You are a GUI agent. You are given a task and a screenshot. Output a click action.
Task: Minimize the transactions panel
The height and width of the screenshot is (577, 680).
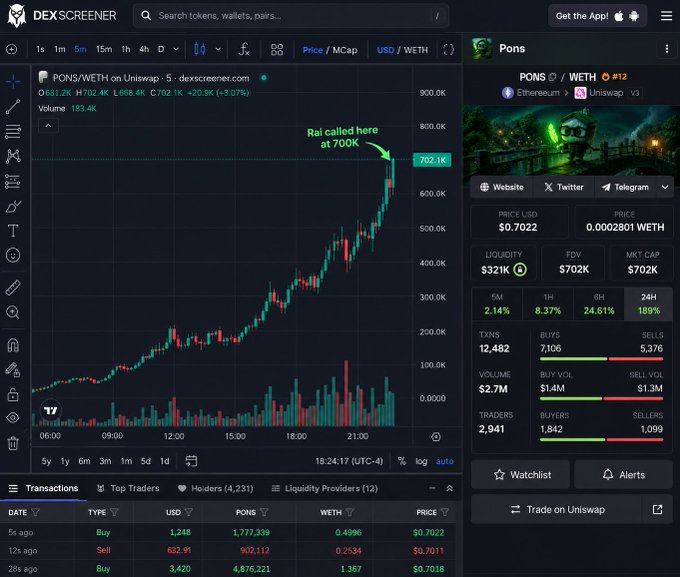point(432,488)
